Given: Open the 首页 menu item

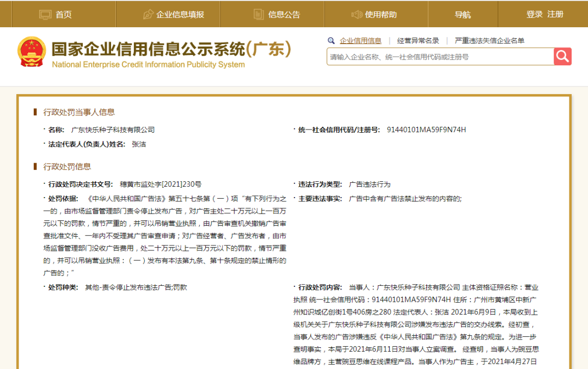Looking at the screenshot, I should 64,14.
